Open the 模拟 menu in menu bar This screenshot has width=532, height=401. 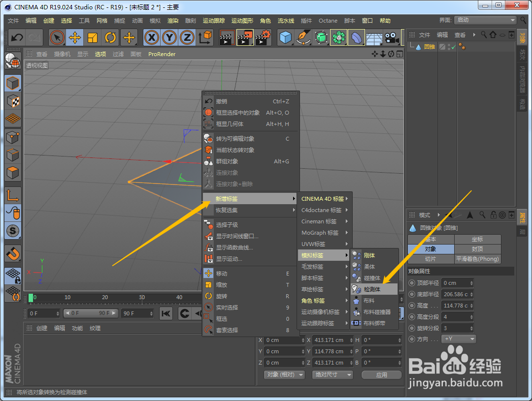155,21
